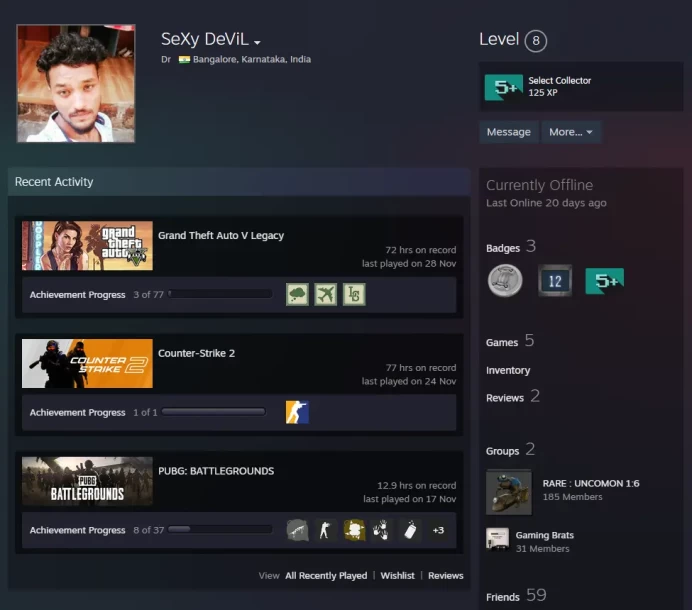Click the PUBG Achievement Progress label
The width and height of the screenshot is (692, 610).
[77, 530]
